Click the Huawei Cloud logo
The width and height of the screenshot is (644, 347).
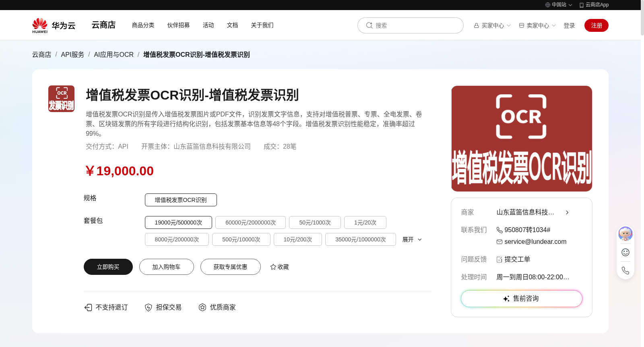pyautogui.click(x=54, y=25)
